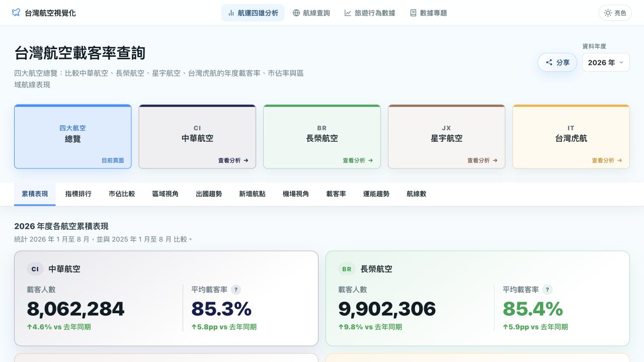Click the 9,902,306 passenger figure

387,309
